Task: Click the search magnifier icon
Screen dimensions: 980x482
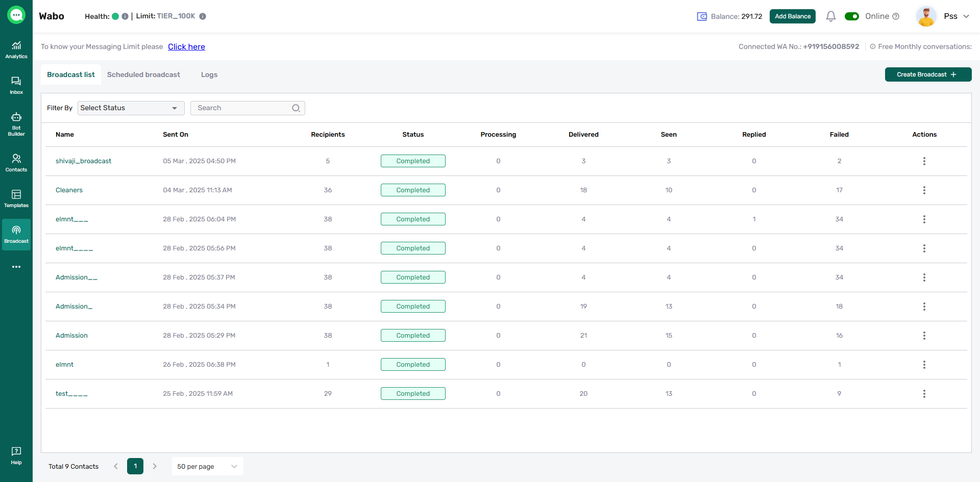Action: [296, 108]
